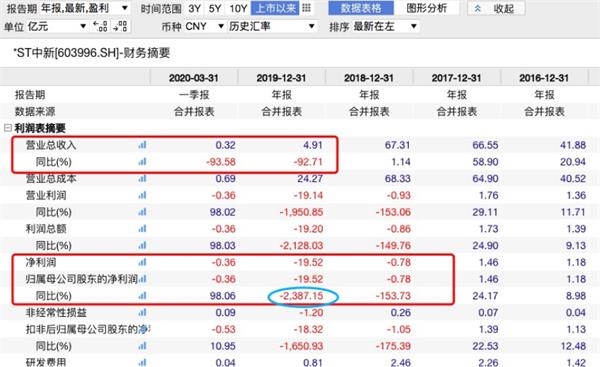Click the *ST中新[603996.SH]-财务摘要 title
The height and width of the screenshot is (367, 600).
click(92, 53)
